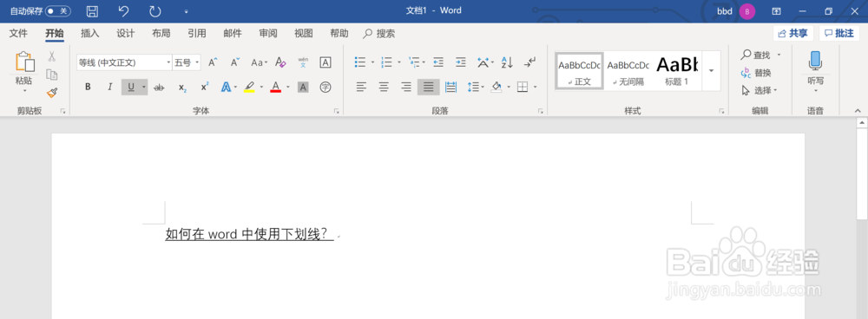Image resolution: width=868 pixels, height=319 pixels.
Task: Open line and paragraph spacing menu
Action: click(475, 87)
